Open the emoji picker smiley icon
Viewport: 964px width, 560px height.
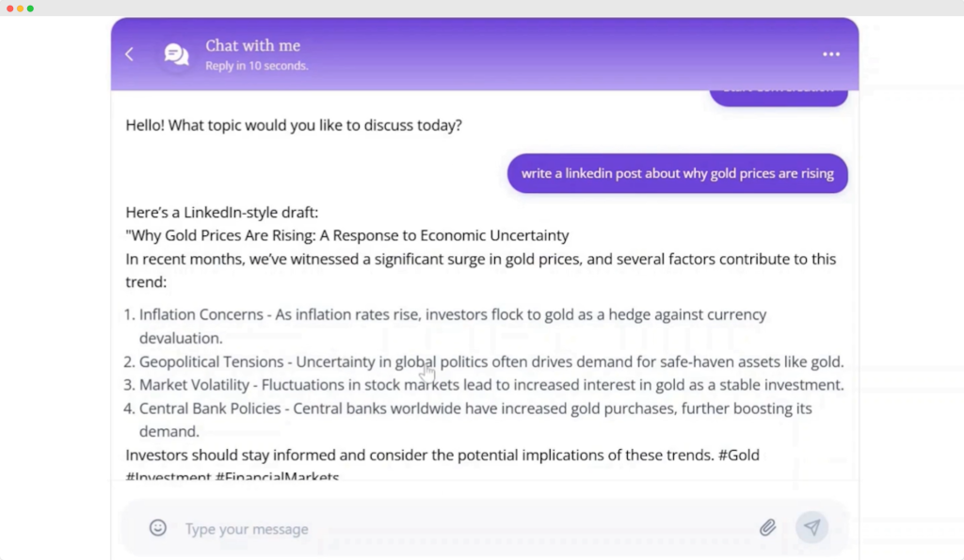158,528
